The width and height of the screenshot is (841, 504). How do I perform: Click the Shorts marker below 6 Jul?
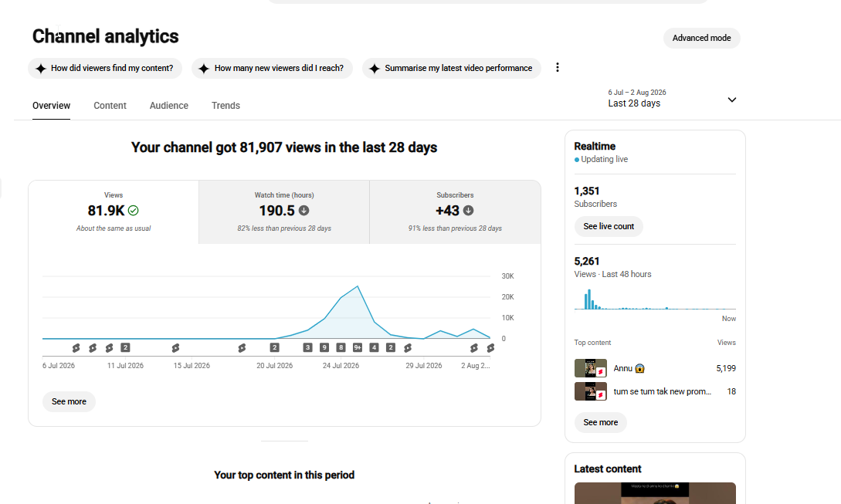click(x=76, y=348)
